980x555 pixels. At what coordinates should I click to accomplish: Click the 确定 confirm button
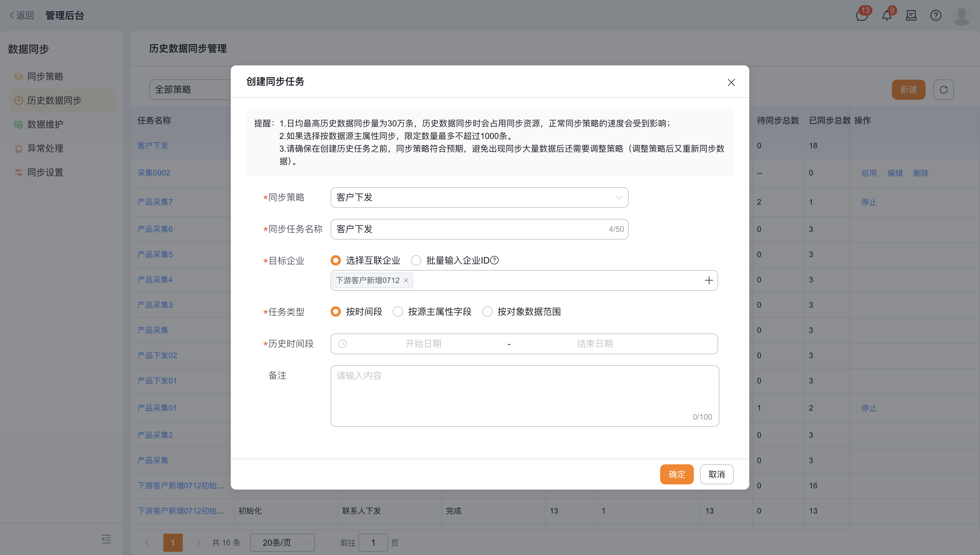[x=677, y=474]
